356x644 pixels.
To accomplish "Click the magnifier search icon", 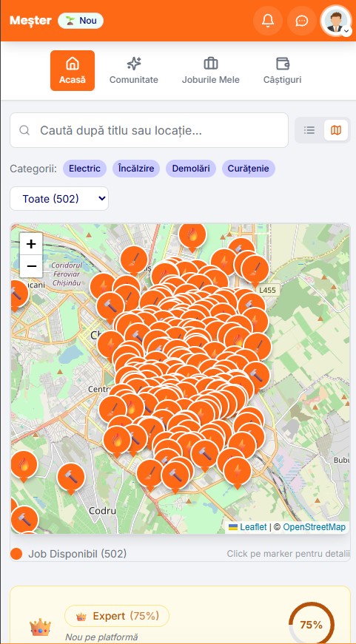I will pyautogui.click(x=24, y=130).
